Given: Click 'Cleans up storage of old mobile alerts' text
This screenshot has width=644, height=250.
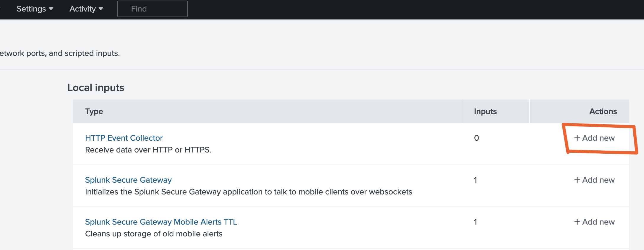Looking at the screenshot, I should click(x=154, y=234).
